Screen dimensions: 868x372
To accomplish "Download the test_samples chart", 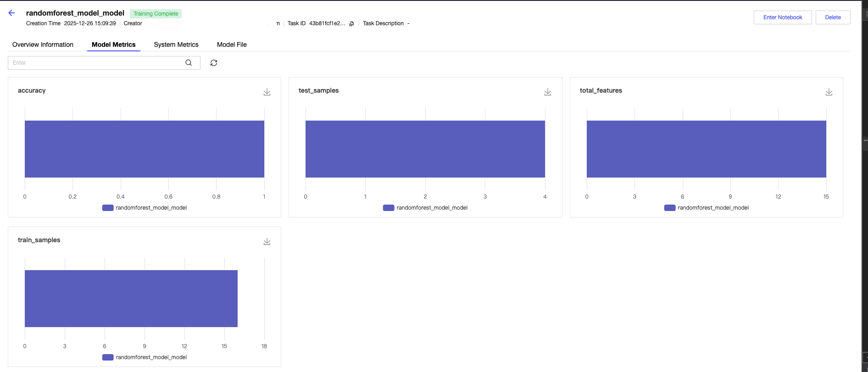I will (x=548, y=92).
